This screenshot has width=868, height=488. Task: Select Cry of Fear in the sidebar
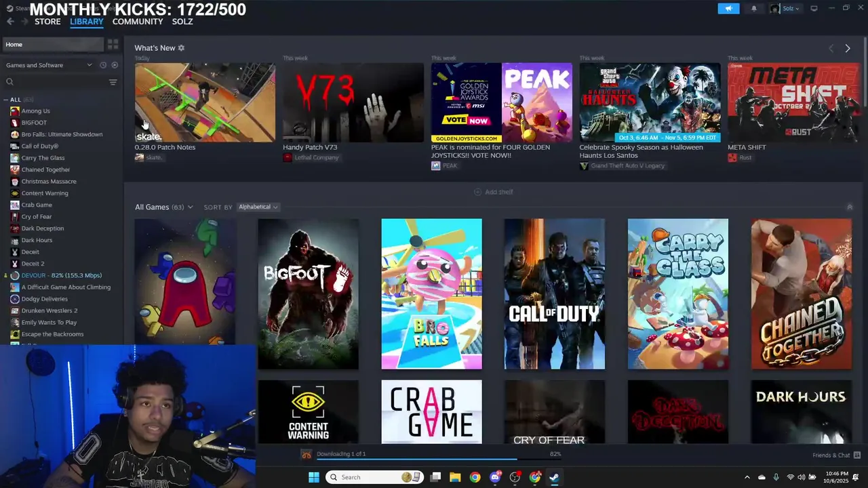(37, 217)
